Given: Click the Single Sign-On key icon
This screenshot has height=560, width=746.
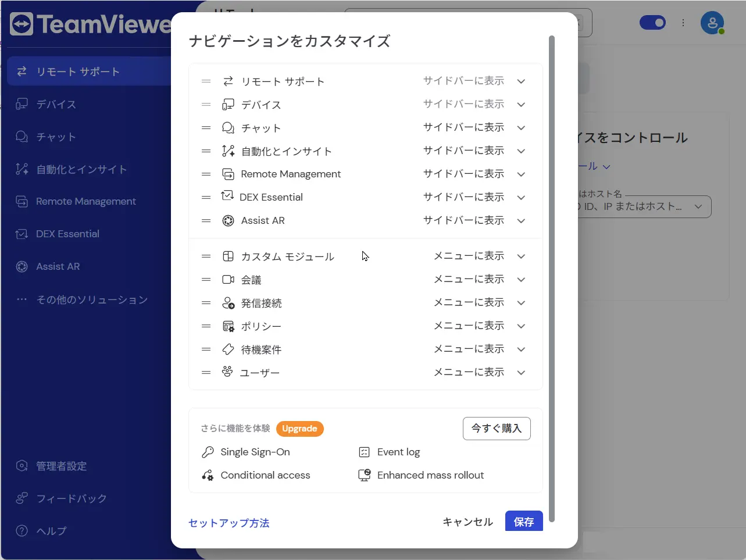Looking at the screenshot, I should click(208, 452).
